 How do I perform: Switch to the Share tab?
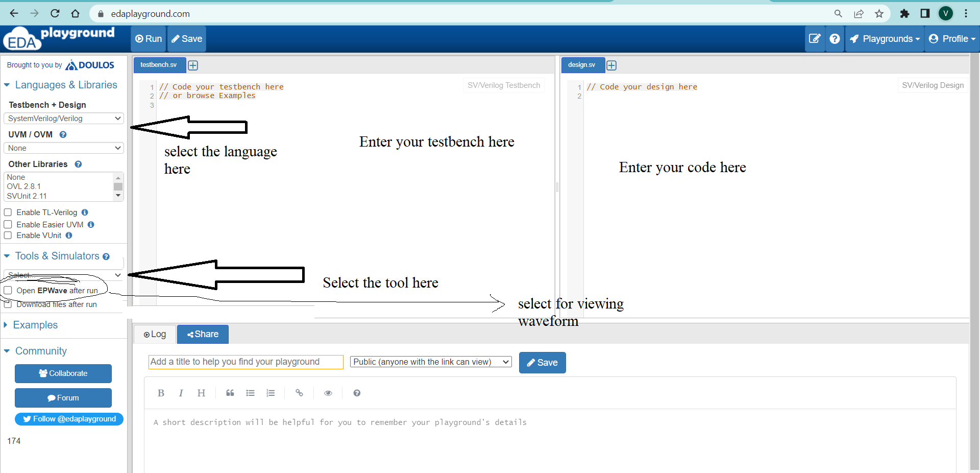pyautogui.click(x=202, y=334)
